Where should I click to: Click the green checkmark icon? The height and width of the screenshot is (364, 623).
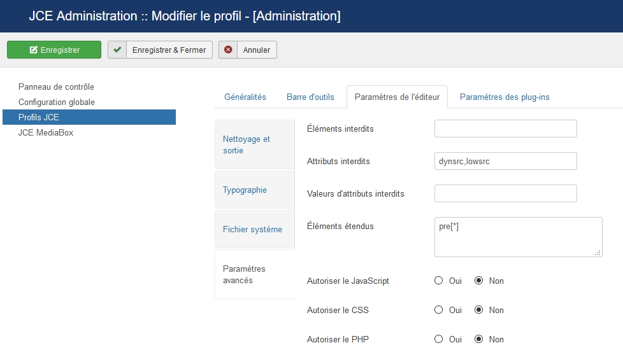coord(117,50)
